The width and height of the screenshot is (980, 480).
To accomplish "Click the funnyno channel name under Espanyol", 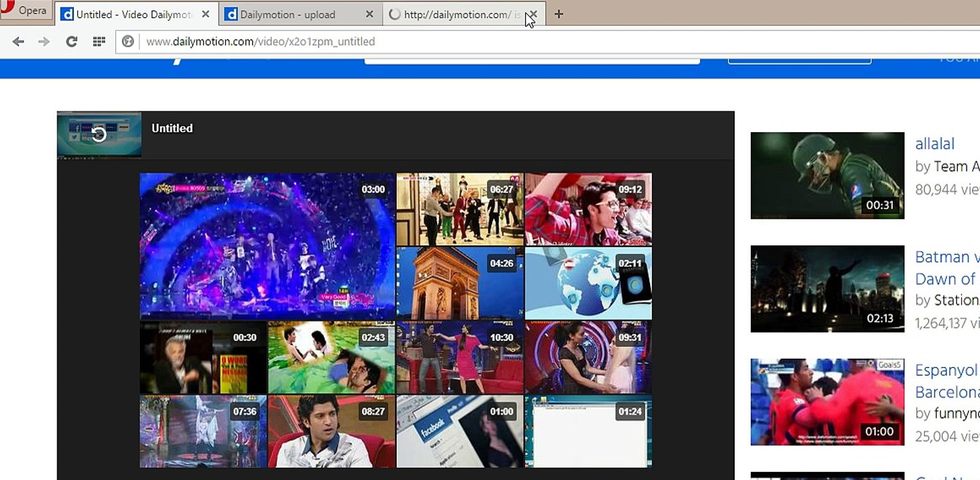I will [x=957, y=413].
